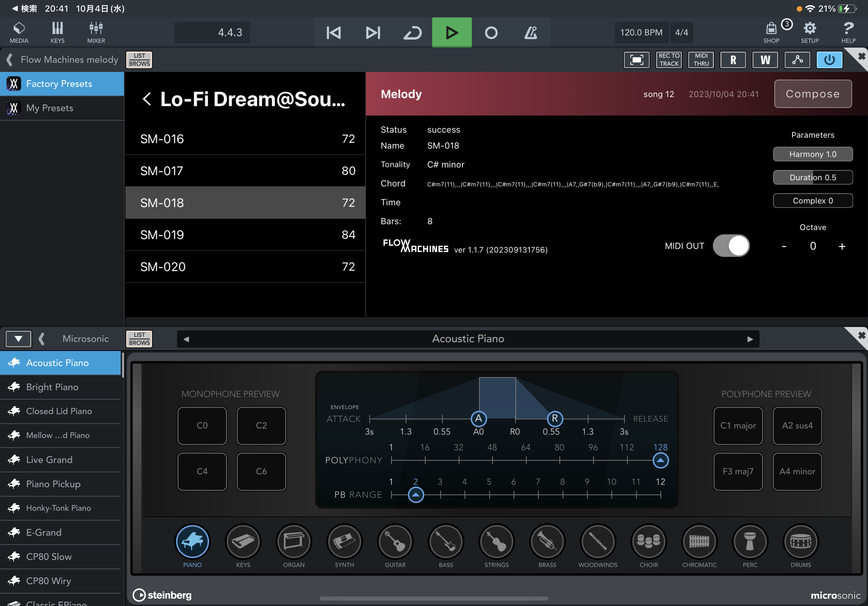Increase Octave with the plus stepper
The height and width of the screenshot is (606, 868).
[842, 246]
